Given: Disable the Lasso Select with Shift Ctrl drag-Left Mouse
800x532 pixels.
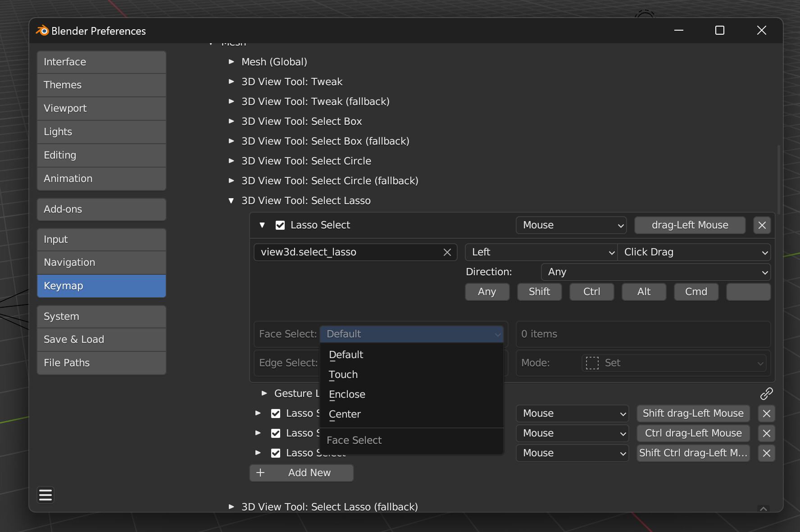Looking at the screenshot, I should point(276,453).
